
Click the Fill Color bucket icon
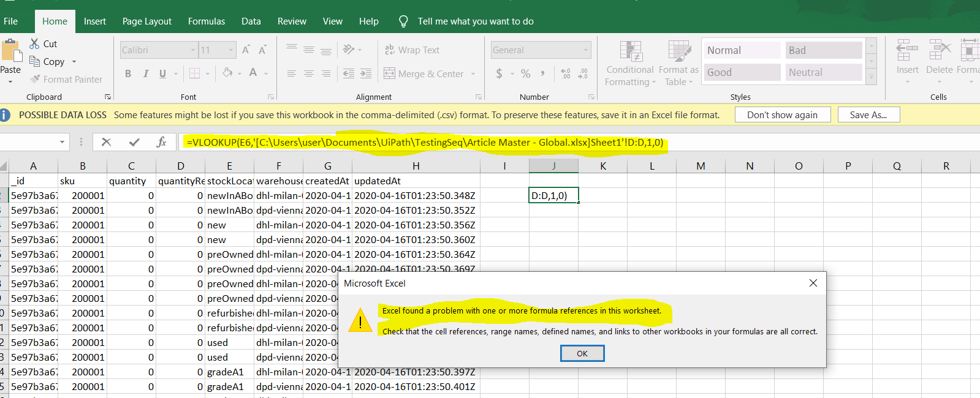(227, 73)
